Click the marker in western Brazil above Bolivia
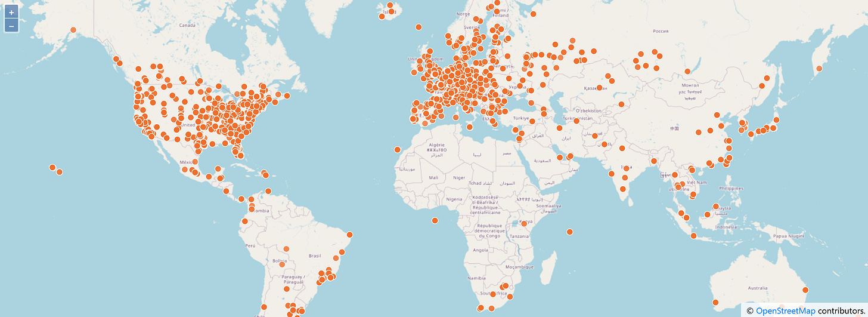 [286, 249]
